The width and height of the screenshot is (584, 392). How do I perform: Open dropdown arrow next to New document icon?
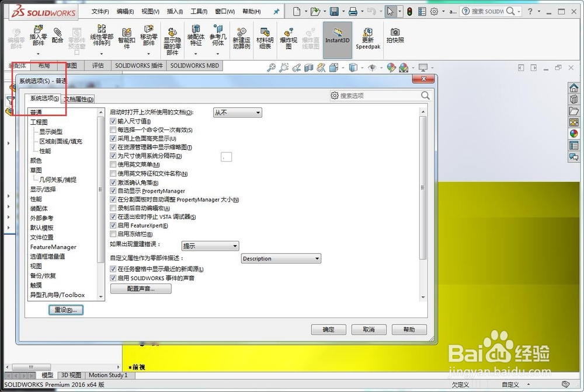(306, 12)
